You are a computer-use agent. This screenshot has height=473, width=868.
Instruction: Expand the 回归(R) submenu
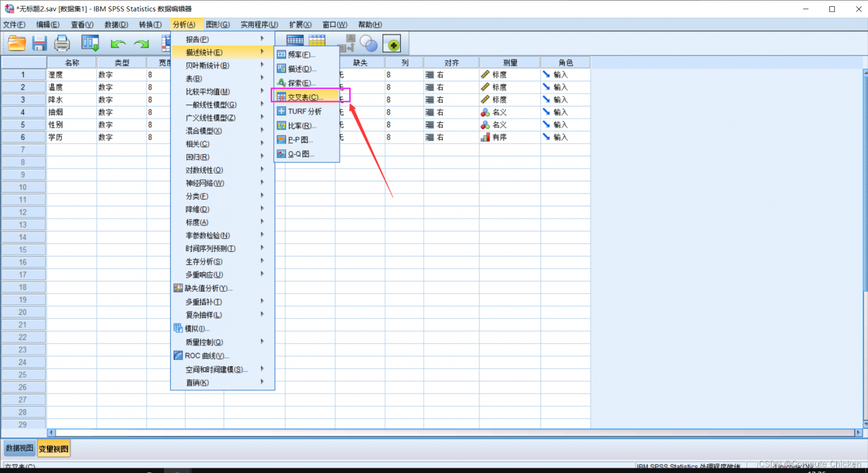tap(222, 157)
